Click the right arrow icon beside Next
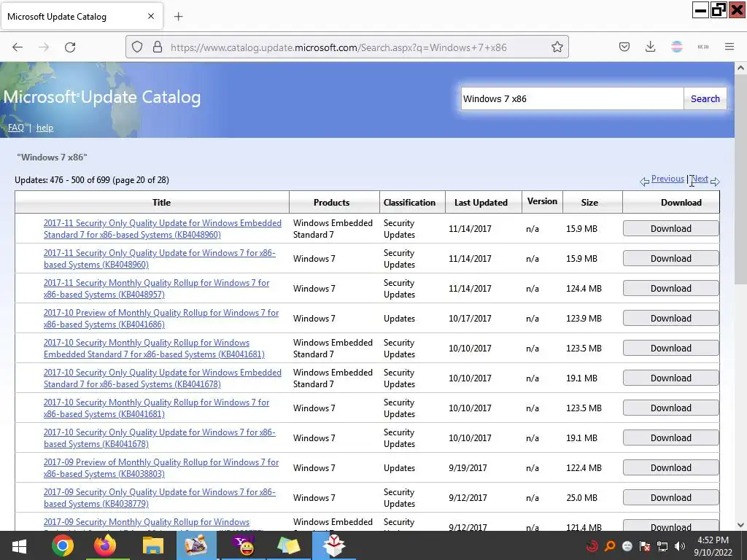Viewport: 747px width, 560px height. point(715,182)
